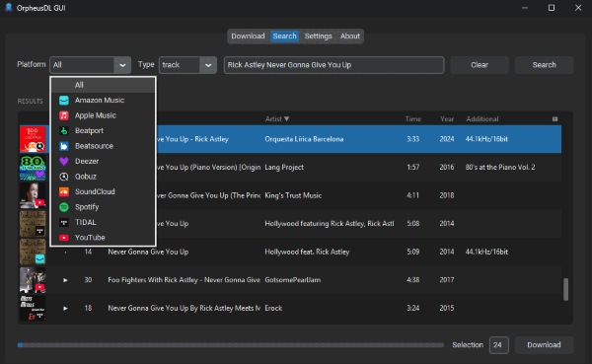Choose Deezer from the platform menu
Viewport: 592px width, 364px height.
tap(103, 161)
